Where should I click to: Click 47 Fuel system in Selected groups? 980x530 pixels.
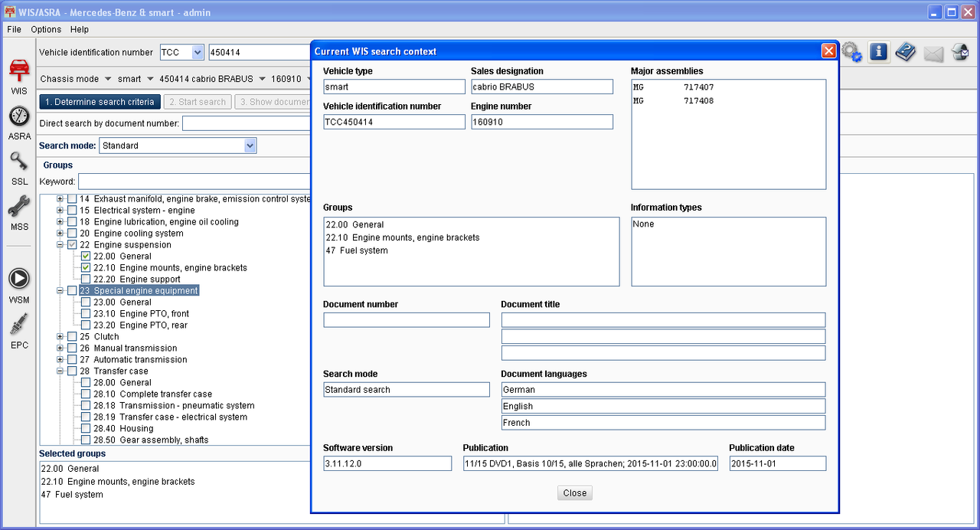click(71, 495)
